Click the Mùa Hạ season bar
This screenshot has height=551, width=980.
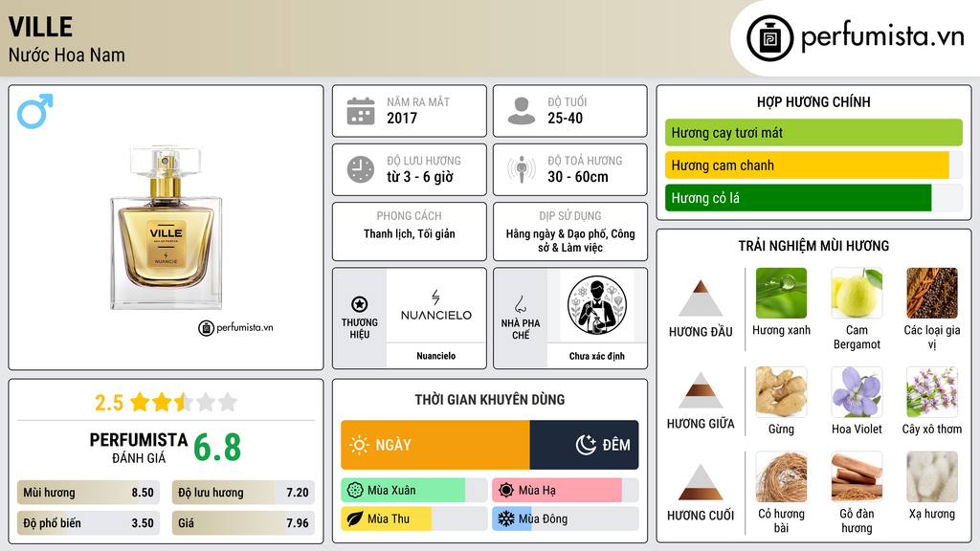coord(565,491)
